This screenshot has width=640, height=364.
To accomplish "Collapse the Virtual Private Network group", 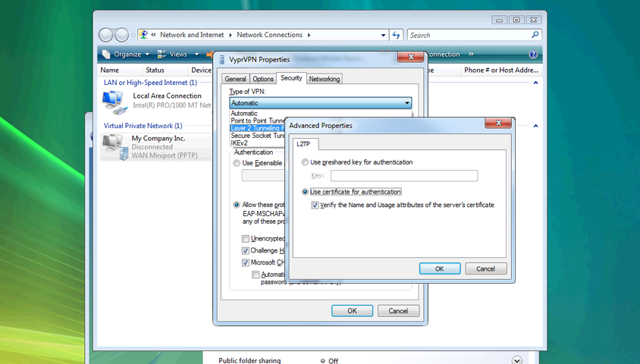I will click(536, 126).
